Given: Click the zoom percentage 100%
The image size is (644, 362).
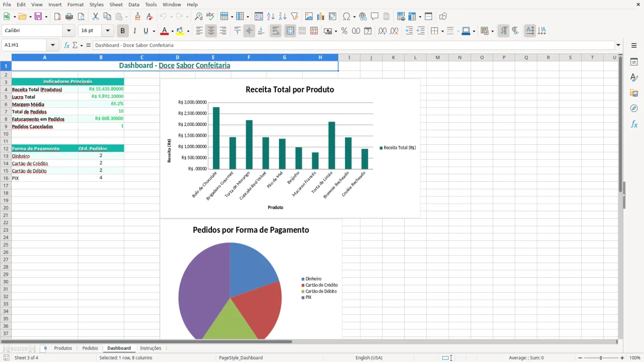Looking at the screenshot, I should tap(635, 358).
